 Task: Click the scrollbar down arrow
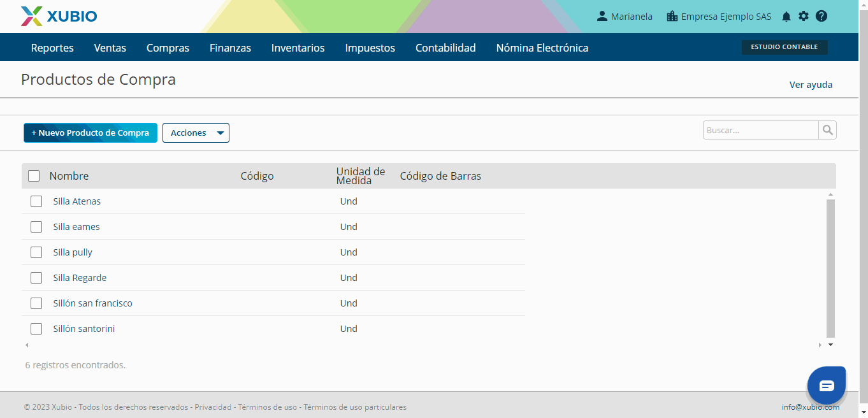pos(830,345)
